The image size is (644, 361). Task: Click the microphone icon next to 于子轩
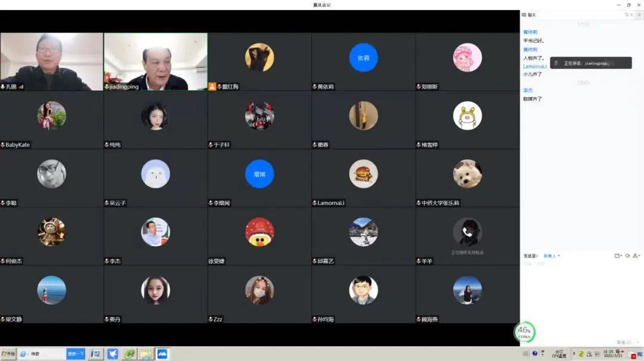pyautogui.click(x=210, y=145)
